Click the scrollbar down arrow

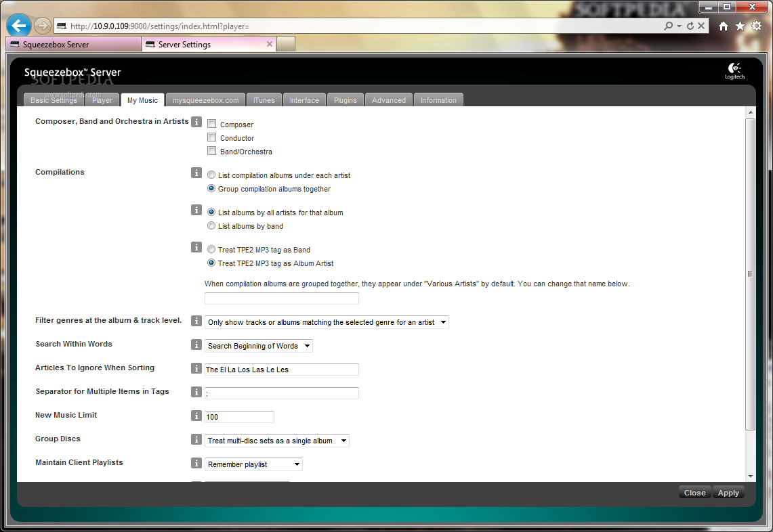coord(751,476)
